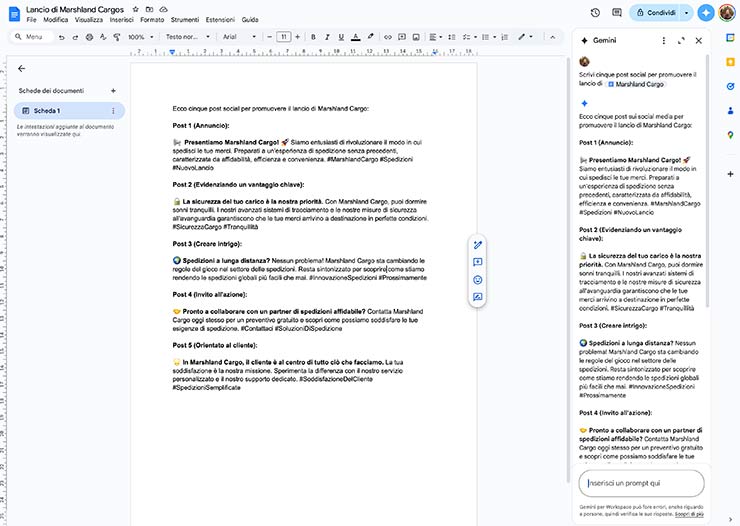
Task: Add an emoji reaction from margin
Action: pos(478,280)
